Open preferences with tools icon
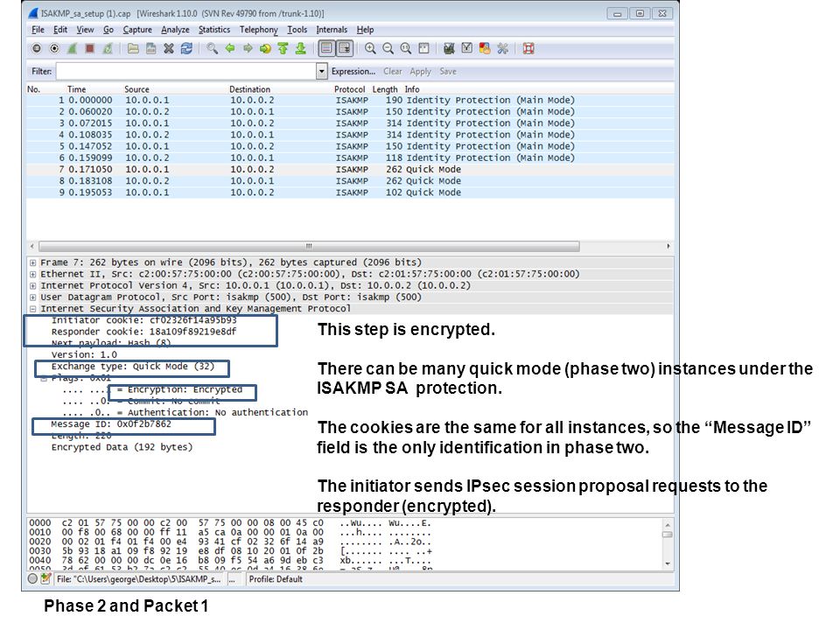The image size is (840, 630). 502,49
